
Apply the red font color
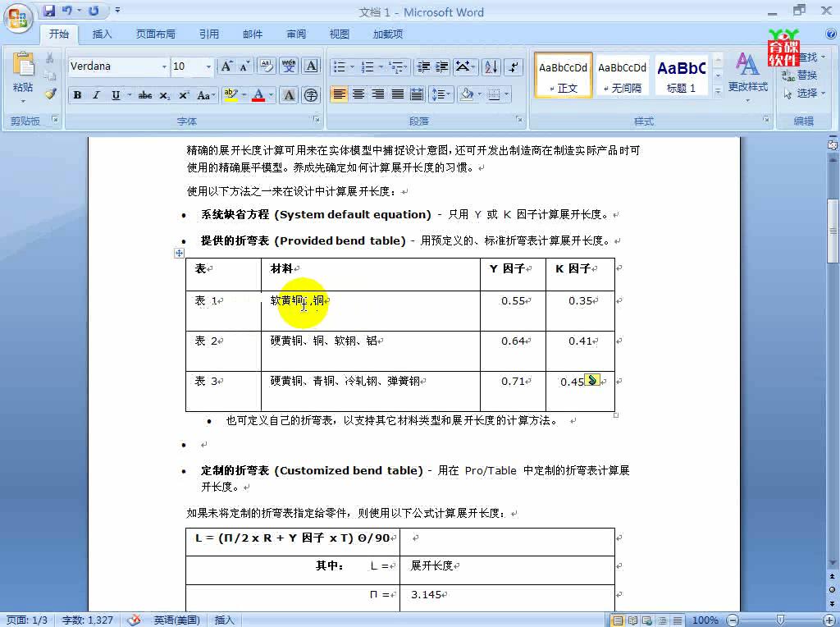258,95
